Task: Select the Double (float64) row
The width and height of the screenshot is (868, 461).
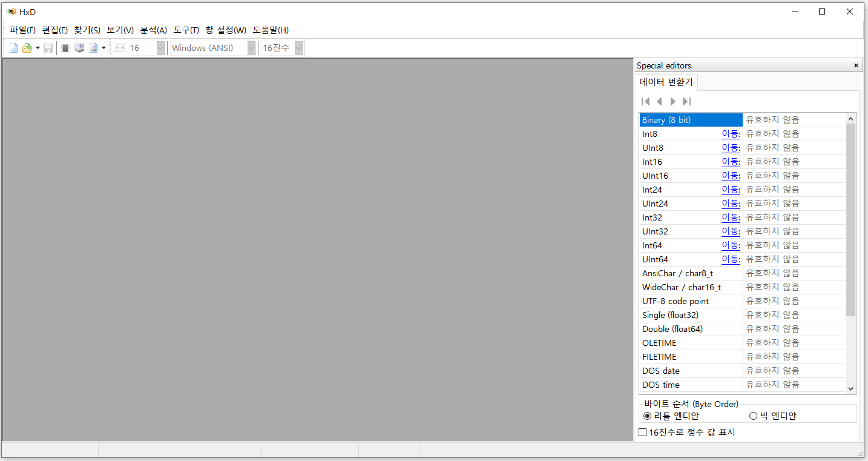Action: point(743,329)
